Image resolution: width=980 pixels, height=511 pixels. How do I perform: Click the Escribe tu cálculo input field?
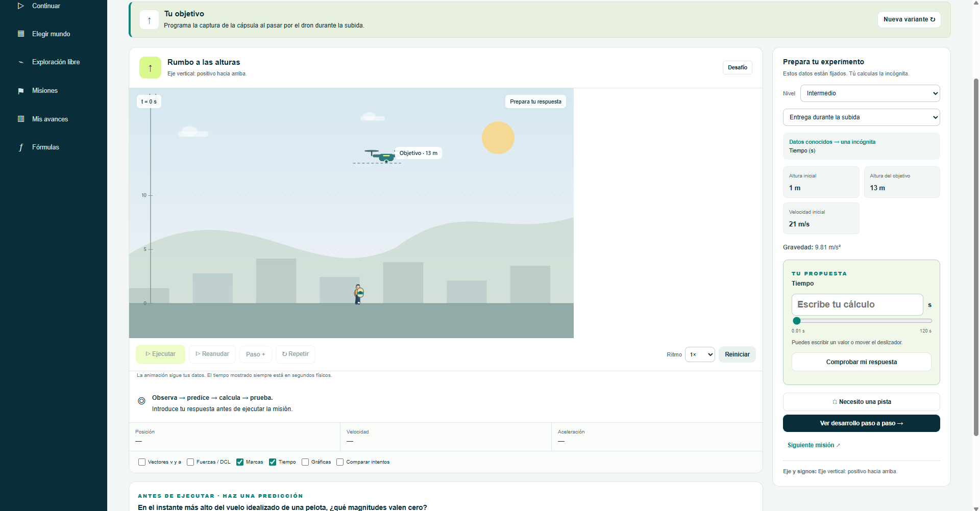857,304
